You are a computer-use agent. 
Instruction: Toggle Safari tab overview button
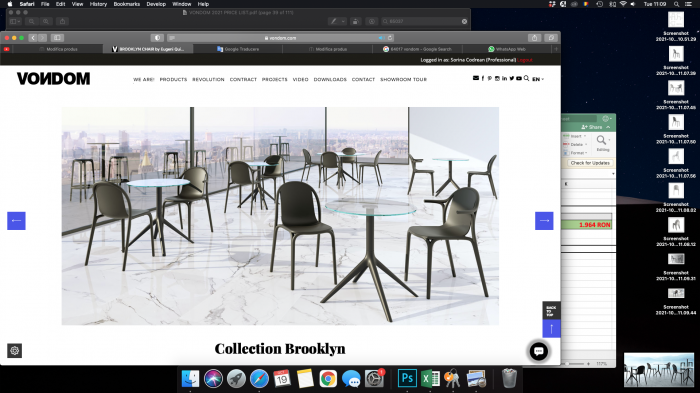point(551,38)
